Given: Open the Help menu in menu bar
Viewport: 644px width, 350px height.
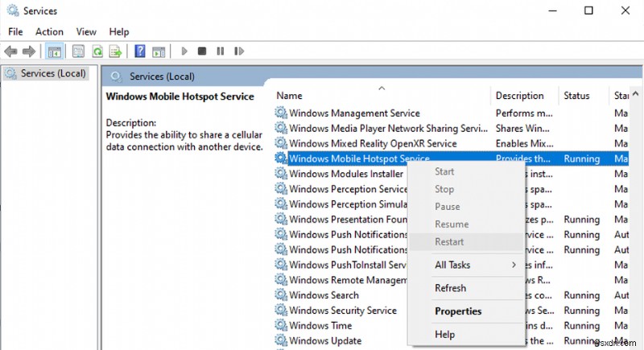Looking at the screenshot, I should point(118,31).
